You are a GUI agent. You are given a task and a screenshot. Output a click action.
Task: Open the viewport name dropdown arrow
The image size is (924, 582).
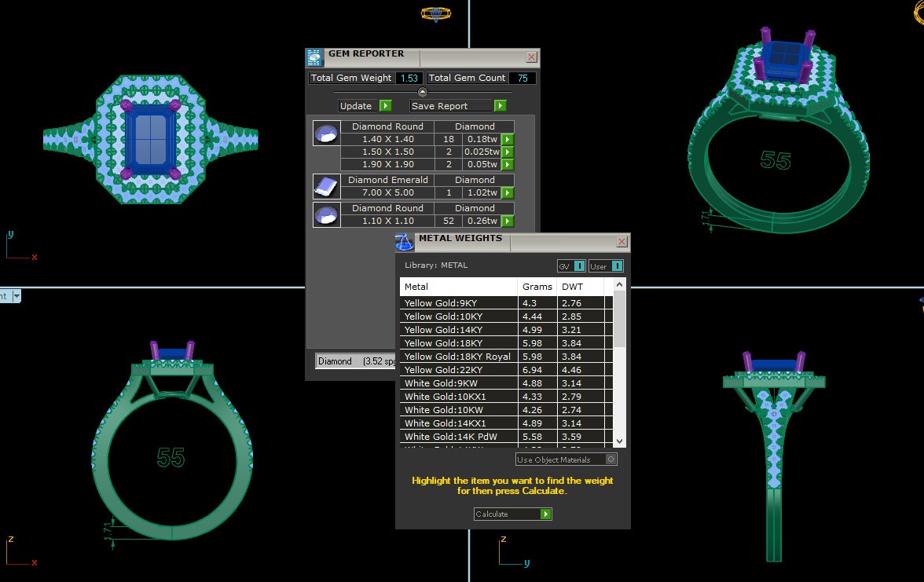[x=16, y=296]
